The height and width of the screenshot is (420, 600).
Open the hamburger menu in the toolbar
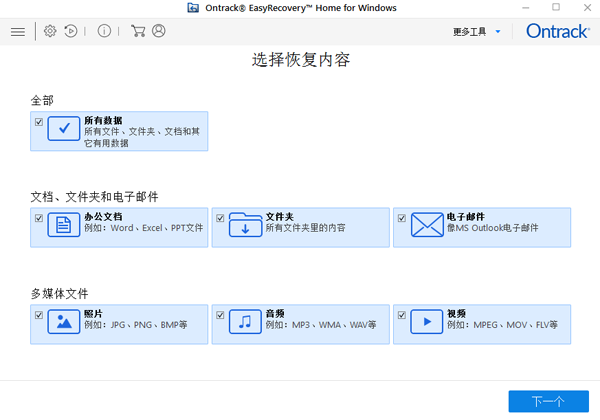(17, 32)
